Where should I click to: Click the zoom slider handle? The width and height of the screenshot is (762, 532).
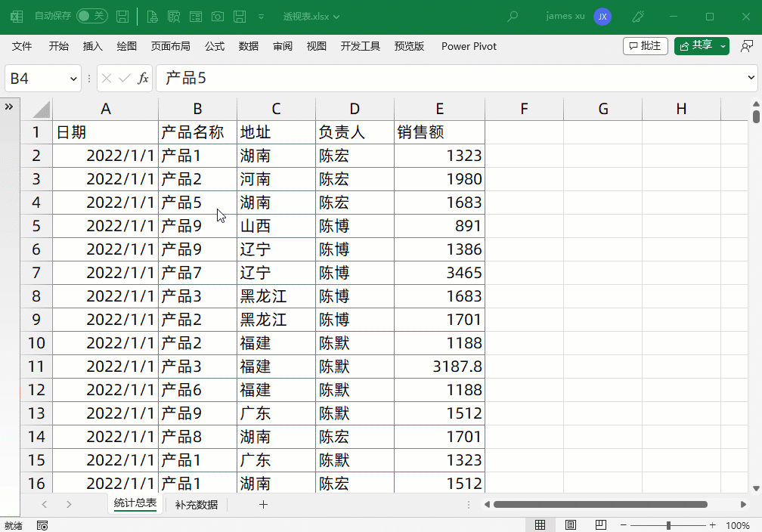click(x=669, y=525)
